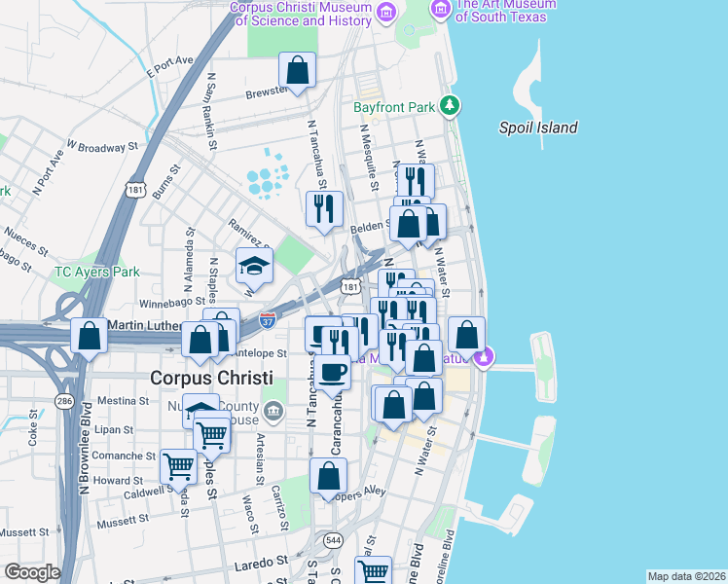The image size is (728, 584).
Task: Select the TC Ayers Park label
Action: click(x=97, y=272)
